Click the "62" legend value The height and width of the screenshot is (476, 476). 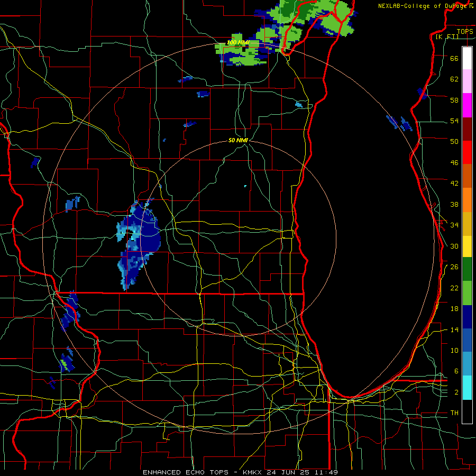(454, 79)
